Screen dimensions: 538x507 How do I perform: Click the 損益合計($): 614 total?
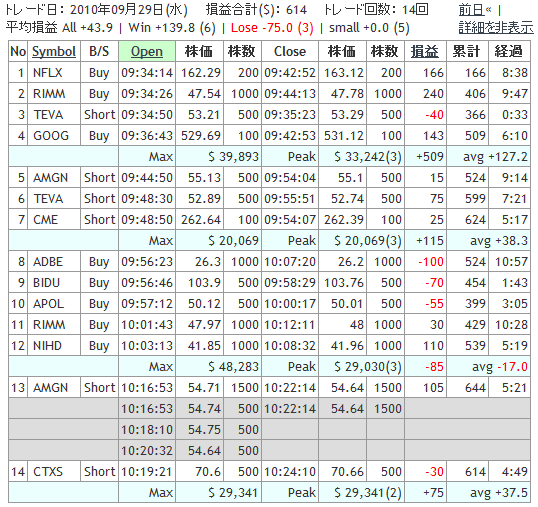(x=256, y=10)
